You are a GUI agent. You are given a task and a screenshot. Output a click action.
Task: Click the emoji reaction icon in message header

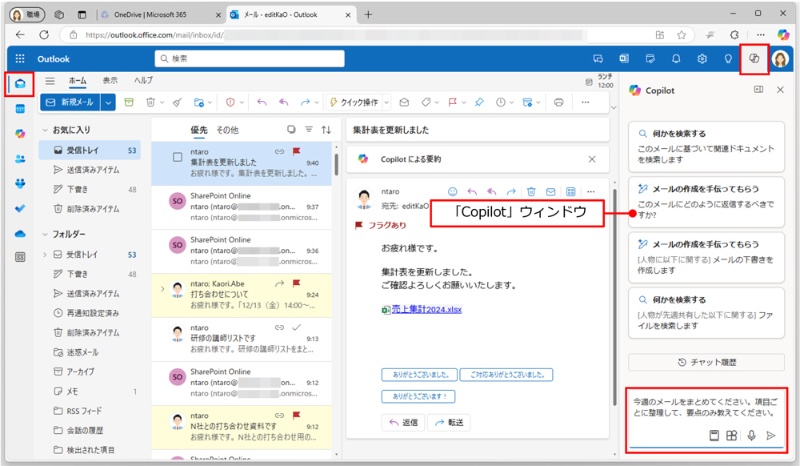[452, 191]
